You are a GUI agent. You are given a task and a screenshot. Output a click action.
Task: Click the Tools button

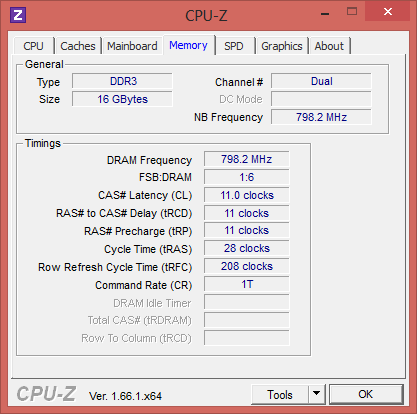pyautogui.click(x=280, y=394)
